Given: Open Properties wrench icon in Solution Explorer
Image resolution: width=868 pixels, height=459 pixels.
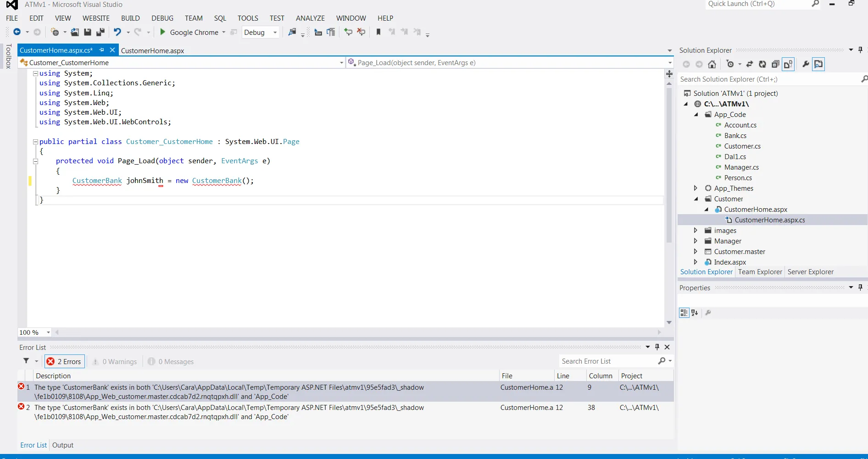Looking at the screenshot, I should [806, 65].
